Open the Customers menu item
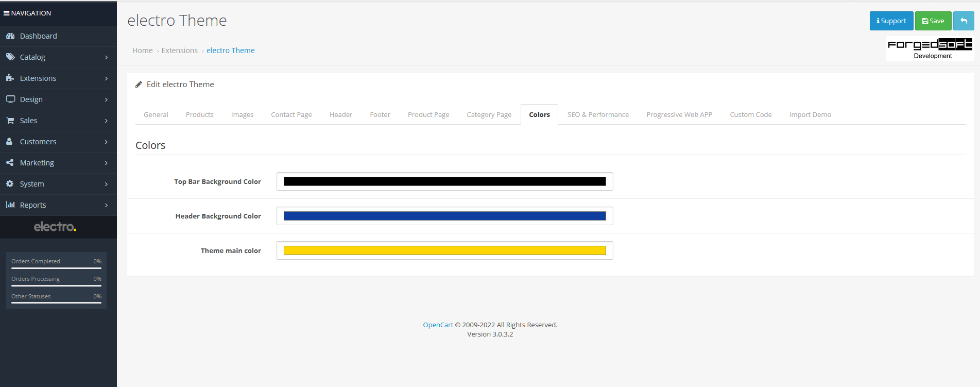 [58, 142]
